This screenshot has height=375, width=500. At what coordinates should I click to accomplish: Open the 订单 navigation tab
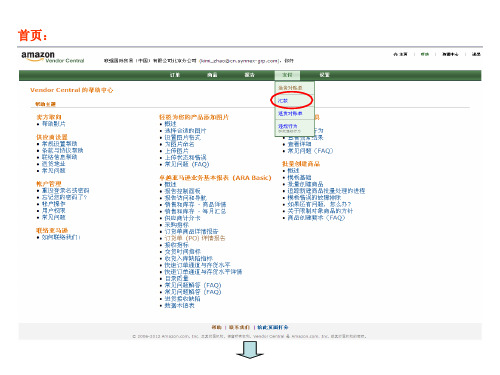click(x=175, y=75)
